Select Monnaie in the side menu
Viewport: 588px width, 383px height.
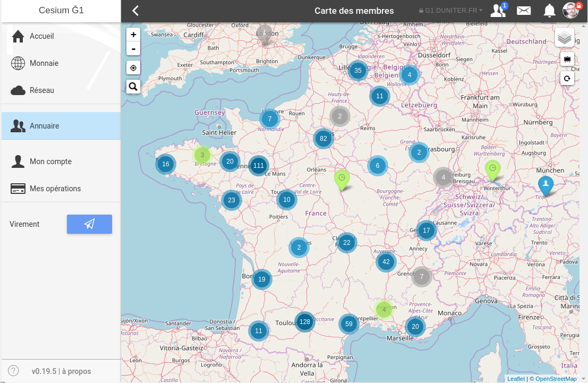(44, 63)
